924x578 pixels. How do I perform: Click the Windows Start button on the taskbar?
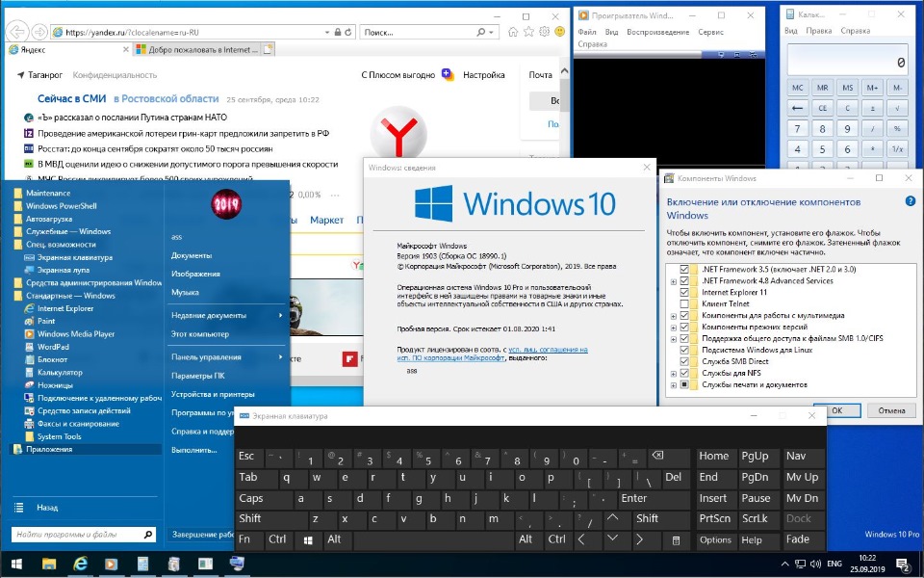16,565
